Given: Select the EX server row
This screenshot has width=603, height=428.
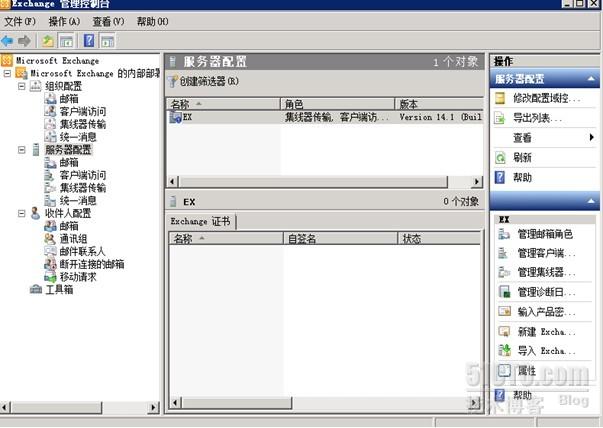Looking at the screenshot, I should click(x=325, y=117).
